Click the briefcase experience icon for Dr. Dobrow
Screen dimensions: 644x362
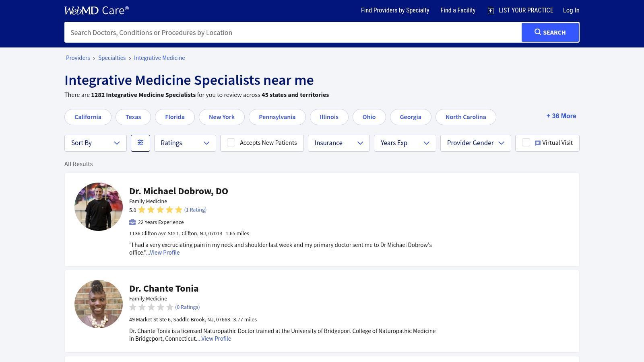[132, 222]
